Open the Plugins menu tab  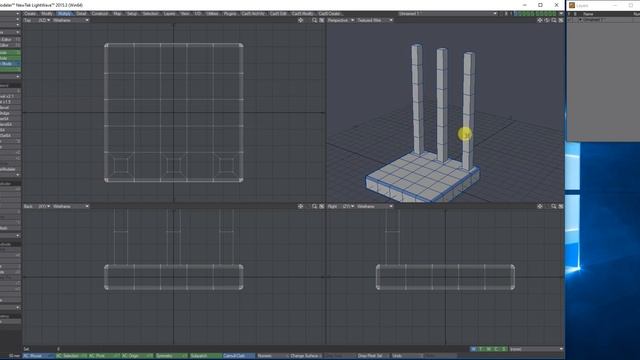[230, 13]
